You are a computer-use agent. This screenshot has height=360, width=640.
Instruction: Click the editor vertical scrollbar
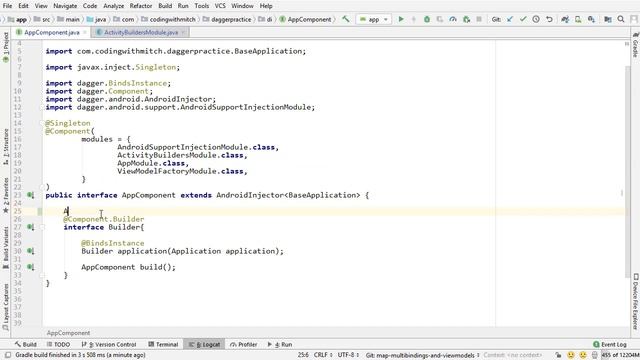pos(627,171)
